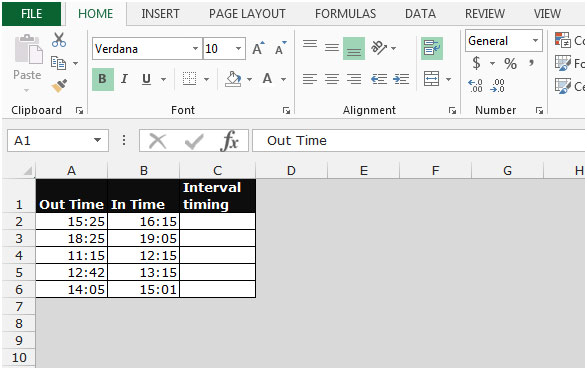Click the Interval timing header cell

tap(218, 196)
